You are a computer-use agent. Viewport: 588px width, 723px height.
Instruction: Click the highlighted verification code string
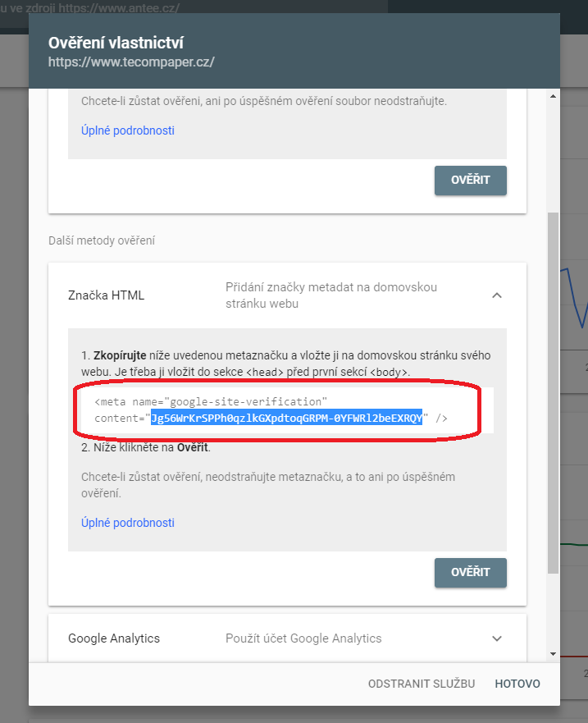(x=285, y=419)
